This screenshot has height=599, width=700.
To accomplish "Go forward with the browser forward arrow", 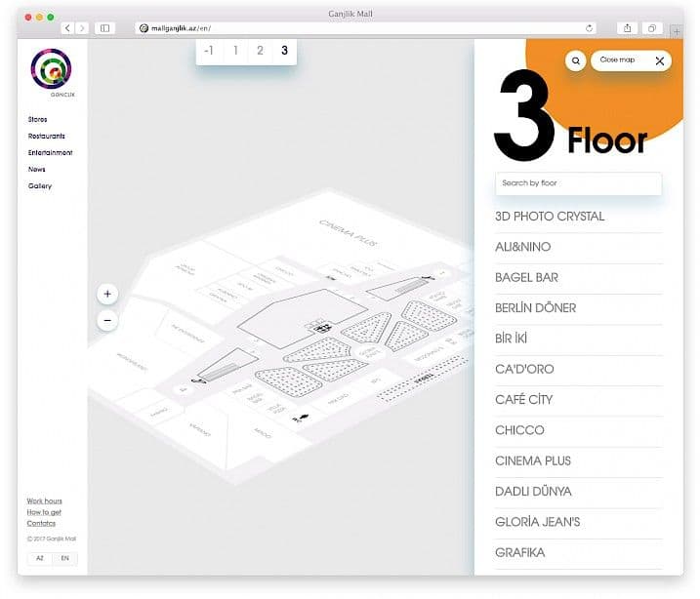I will [x=82, y=28].
